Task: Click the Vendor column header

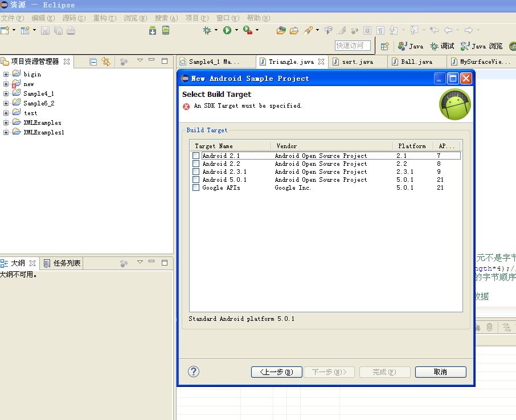Action: click(x=331, y=146)
